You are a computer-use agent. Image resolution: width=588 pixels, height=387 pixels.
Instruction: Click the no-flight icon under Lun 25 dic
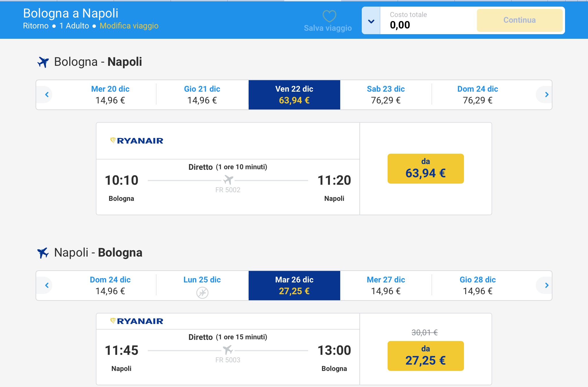point(202,293)
